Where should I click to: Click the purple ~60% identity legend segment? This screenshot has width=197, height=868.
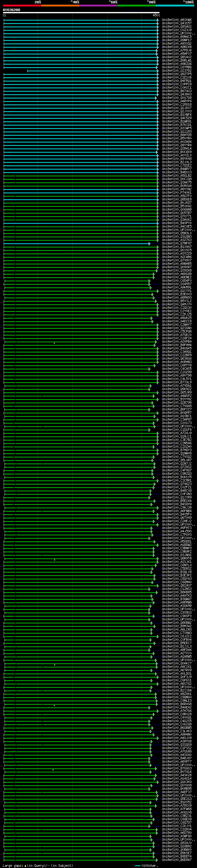click(x=99, y=6)
